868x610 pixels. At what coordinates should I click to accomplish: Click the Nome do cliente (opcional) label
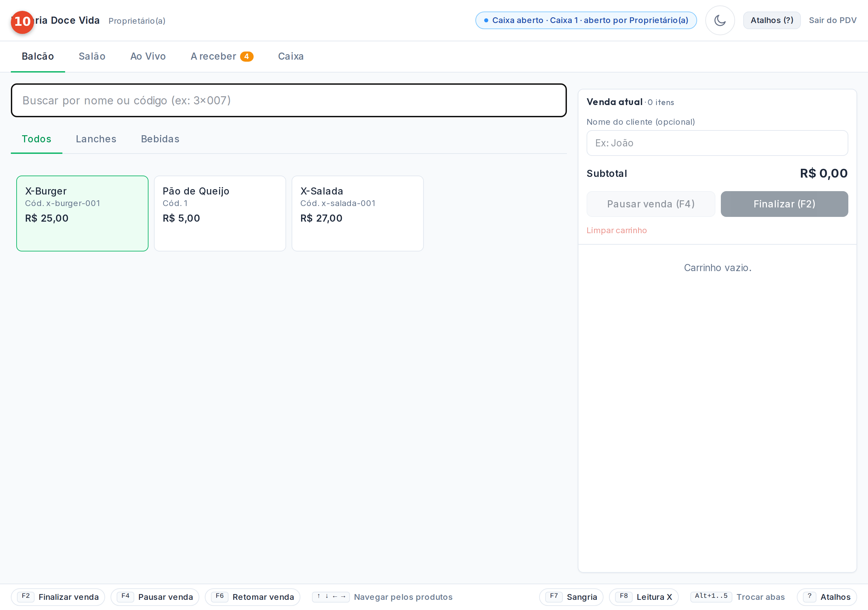tap(640, 122)
